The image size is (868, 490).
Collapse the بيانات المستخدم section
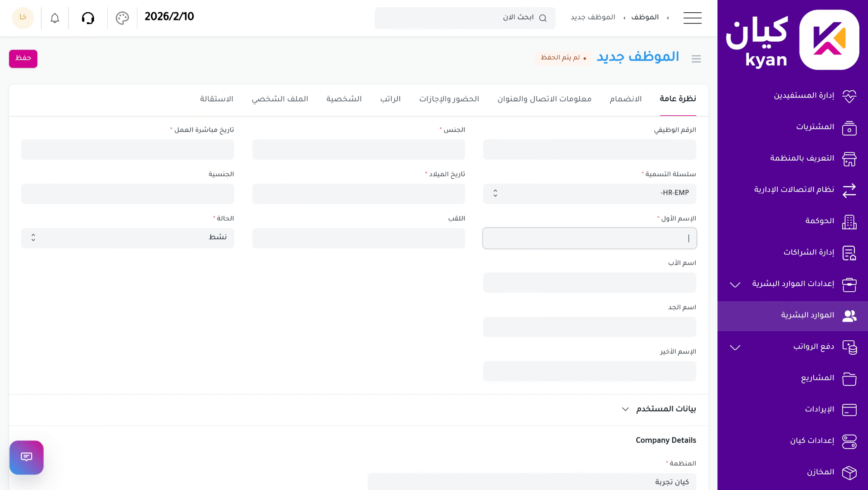coord(626,409)
